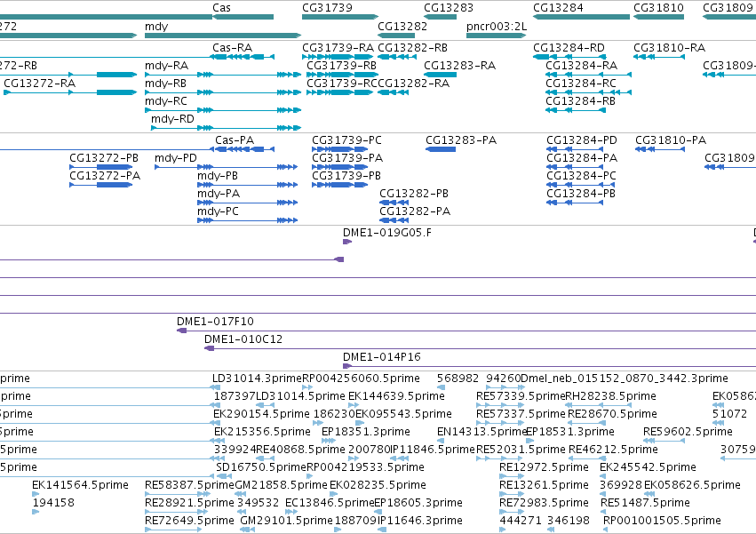
Task: Click the pncr003:2L gene label
Action: (497, 27)
